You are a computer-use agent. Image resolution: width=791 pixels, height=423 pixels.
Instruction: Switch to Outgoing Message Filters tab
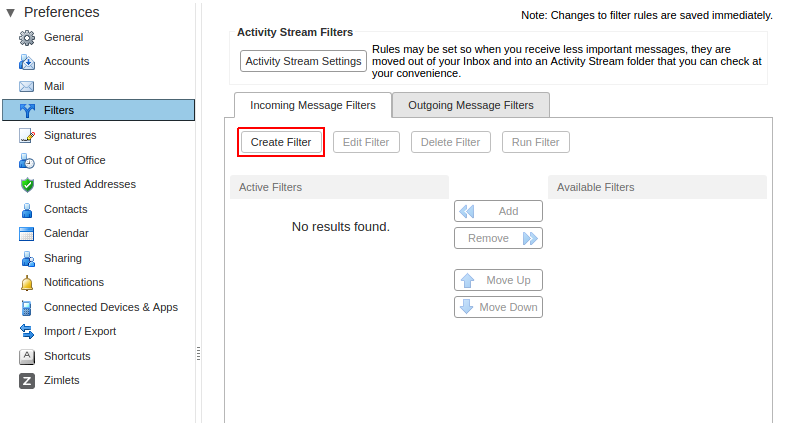point(471,105)
